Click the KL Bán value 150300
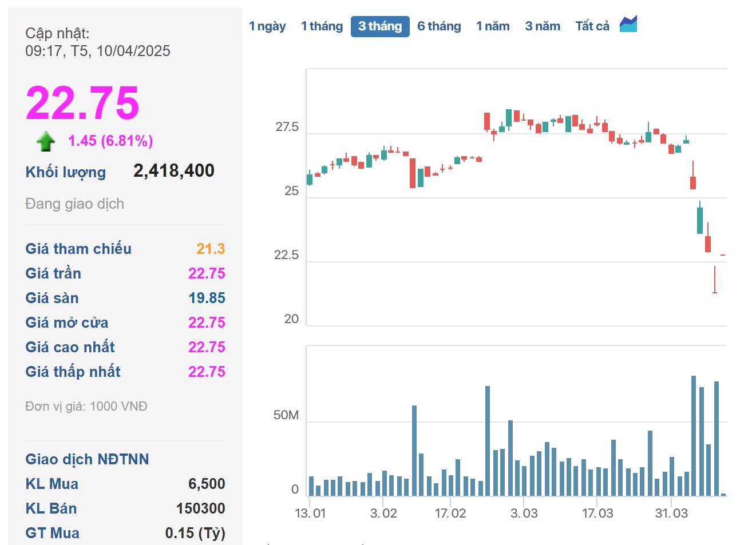Screen dimensions: 756x545 coord(200,508)
